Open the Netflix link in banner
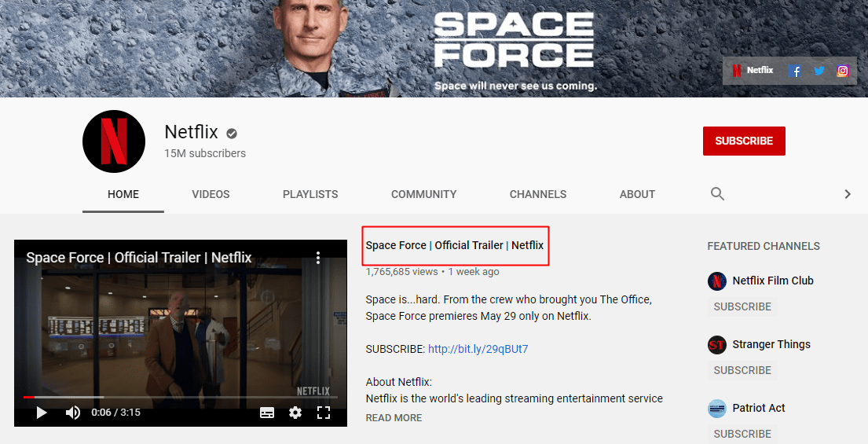The image size is (868, 444). [753, 70]
